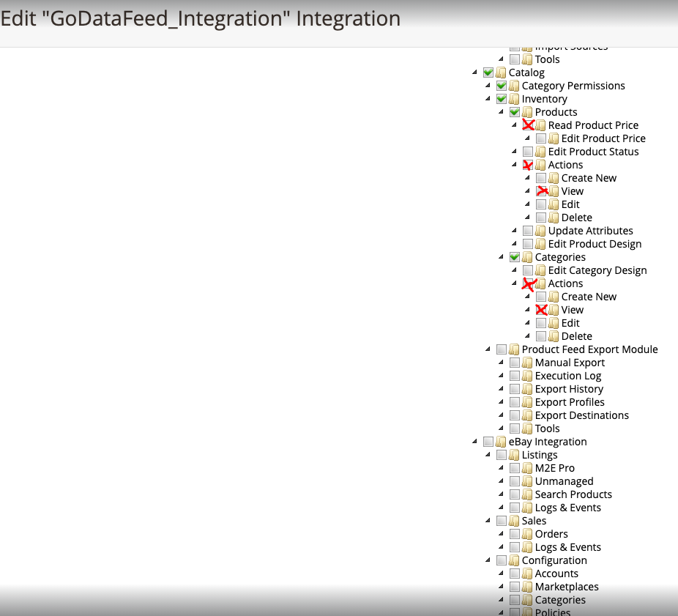
Task: Click the Export History folder icon
Action: coord(527,389)
